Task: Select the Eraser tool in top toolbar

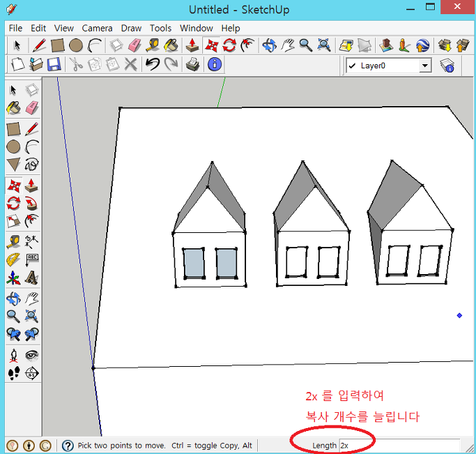Action: tap(135, 45)
